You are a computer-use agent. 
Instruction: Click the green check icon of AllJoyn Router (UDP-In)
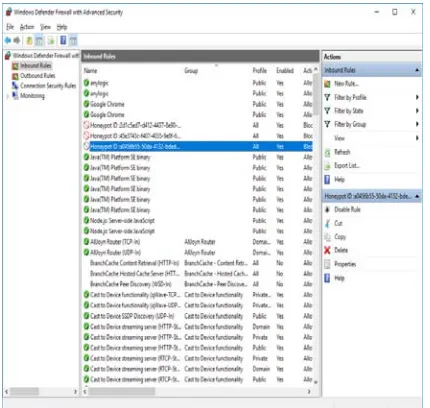86,252
